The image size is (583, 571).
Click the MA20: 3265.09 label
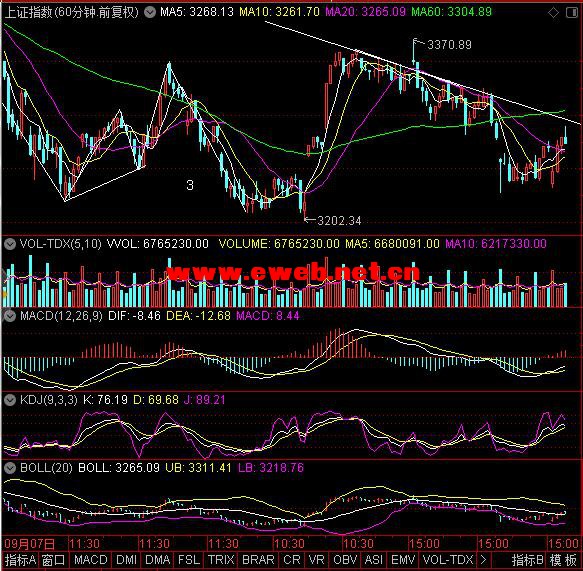point(365,12)
